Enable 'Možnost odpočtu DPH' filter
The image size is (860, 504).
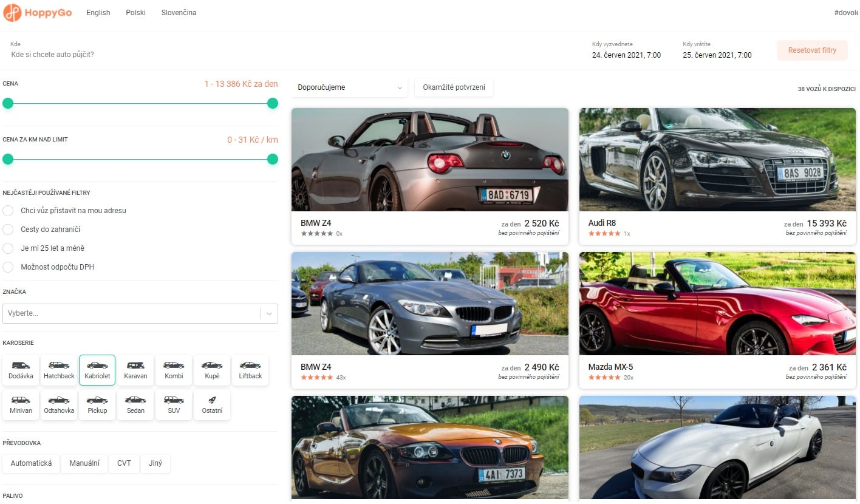click(x=8, y=267)
